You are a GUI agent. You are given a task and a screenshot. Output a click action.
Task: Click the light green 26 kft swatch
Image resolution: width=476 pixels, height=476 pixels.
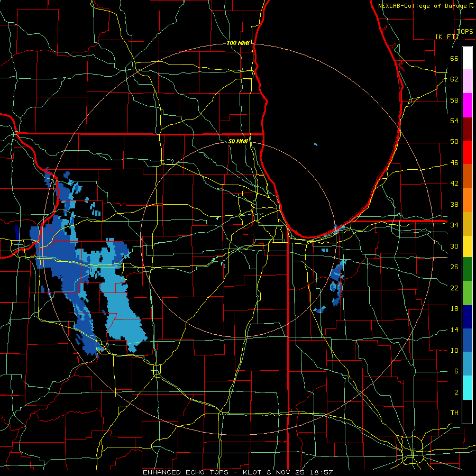[x=467, y=293]
